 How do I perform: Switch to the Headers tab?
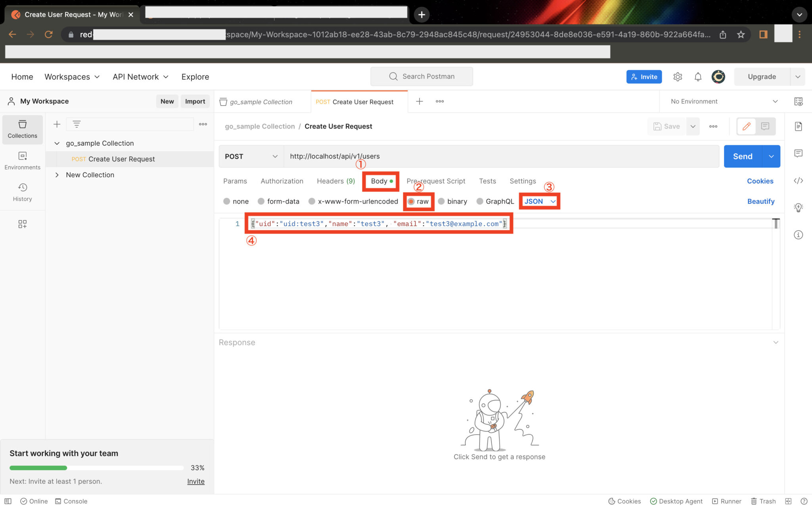(x=335, y=181)
